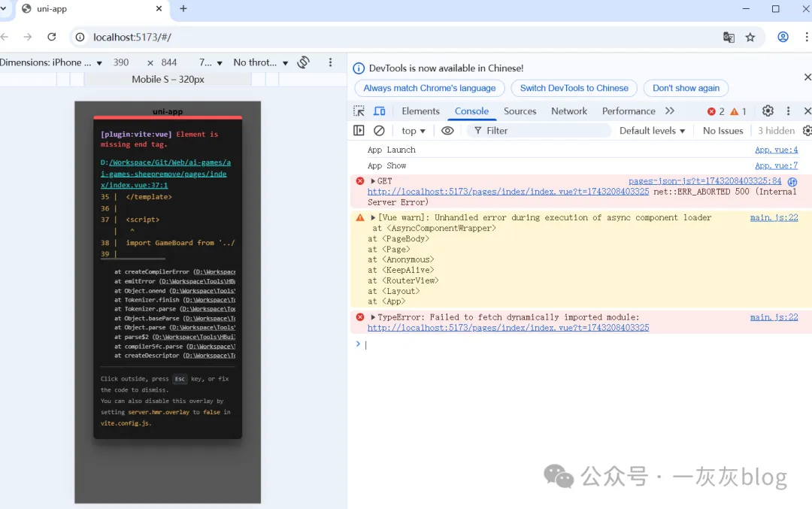Expand the Vue warn message triangle
This screenshot has height=509, width=812.
tap(374, 218)
